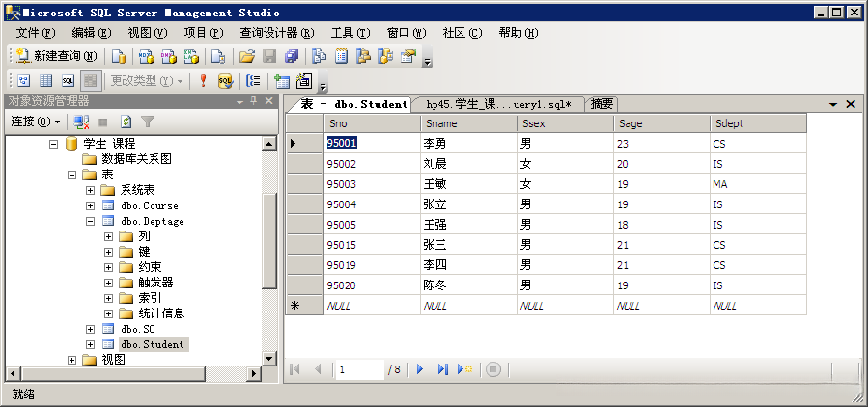Go to next row in navigator

point(420,369)
